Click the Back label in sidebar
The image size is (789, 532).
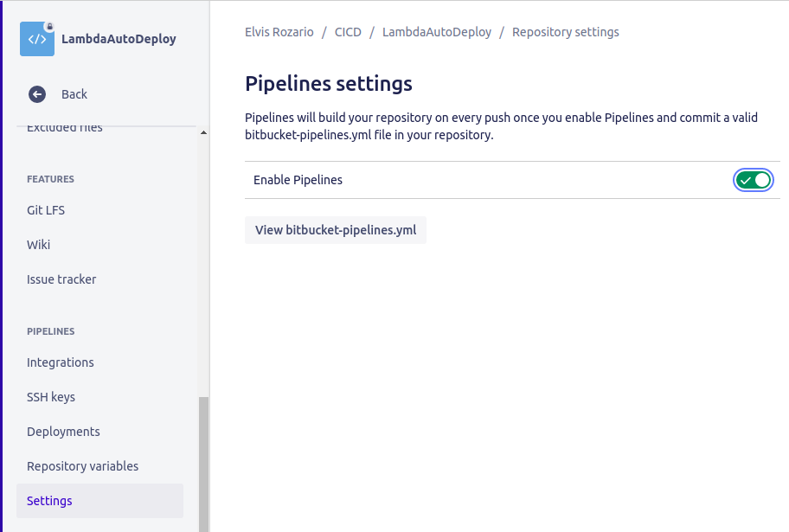pyautogui.click(x=74, y=94)
